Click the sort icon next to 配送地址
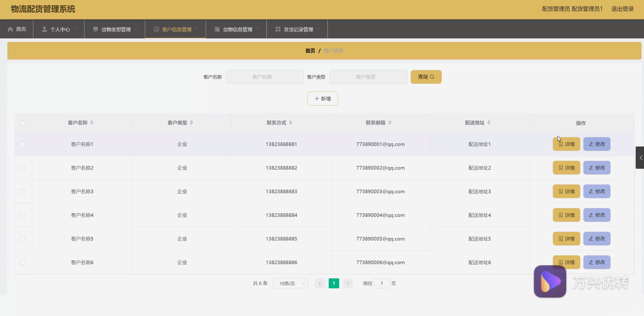The width and height of the screenshot is (644, 316). [x=489, y=123]
